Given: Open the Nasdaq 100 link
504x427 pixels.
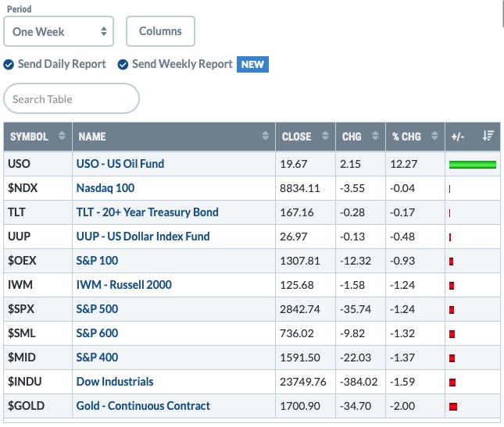Looking at the screenshot, I should 105,188.
